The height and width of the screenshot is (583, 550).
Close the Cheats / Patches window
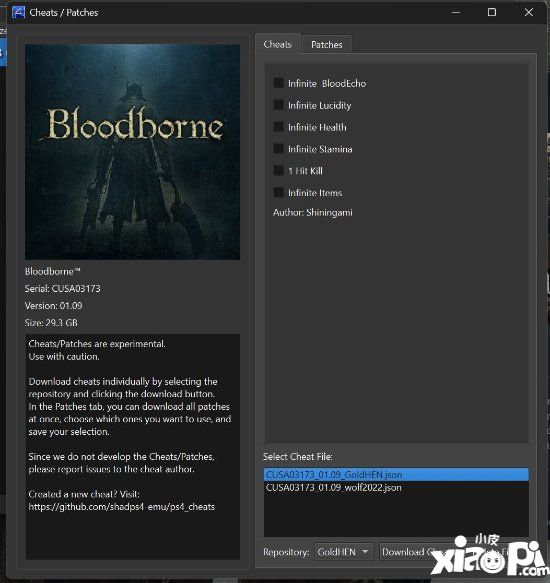[528, 12]
